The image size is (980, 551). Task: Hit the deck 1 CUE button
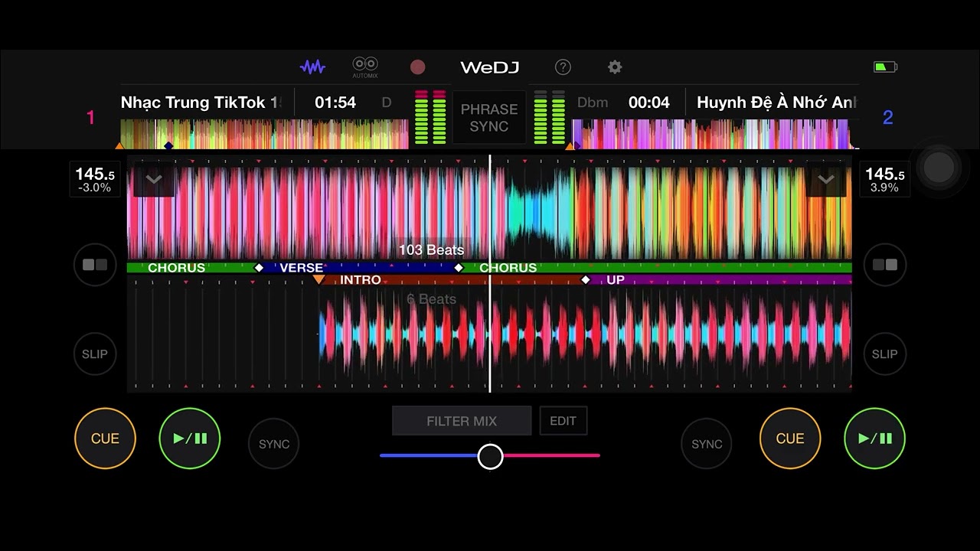pyautogui.click(x=105, y=439)
